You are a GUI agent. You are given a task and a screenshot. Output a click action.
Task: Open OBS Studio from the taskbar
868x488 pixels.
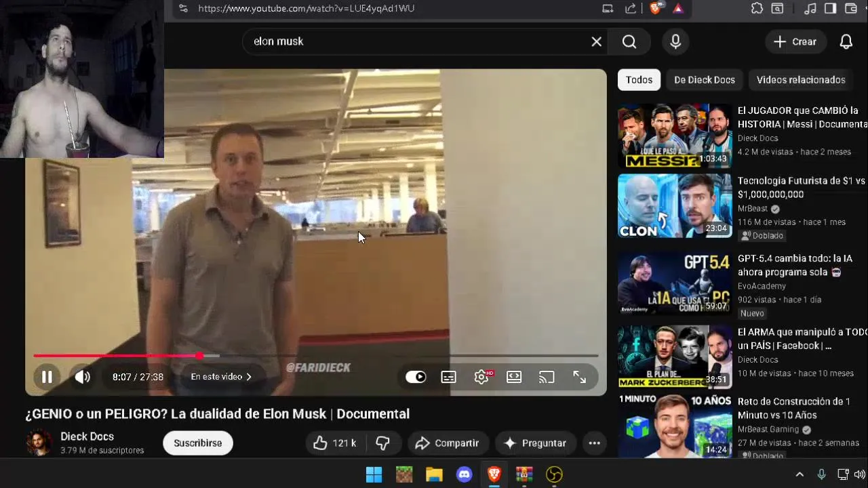pos(555,474)
